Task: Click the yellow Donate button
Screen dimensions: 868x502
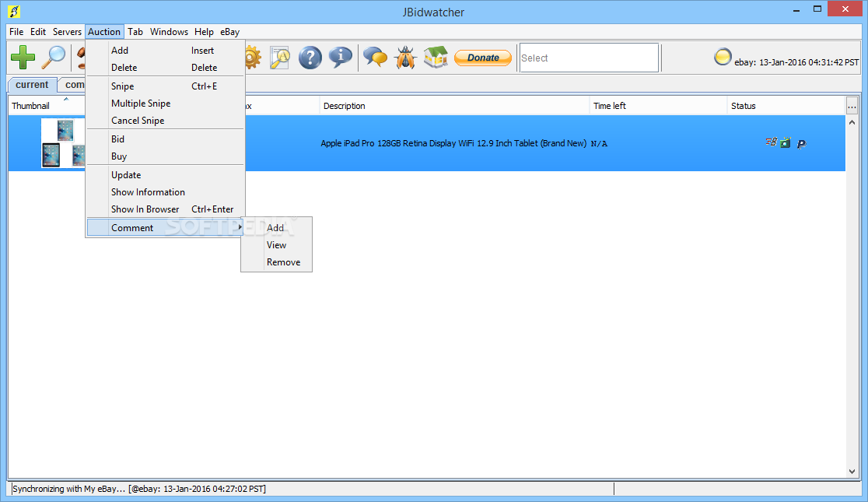Action: 483,58
